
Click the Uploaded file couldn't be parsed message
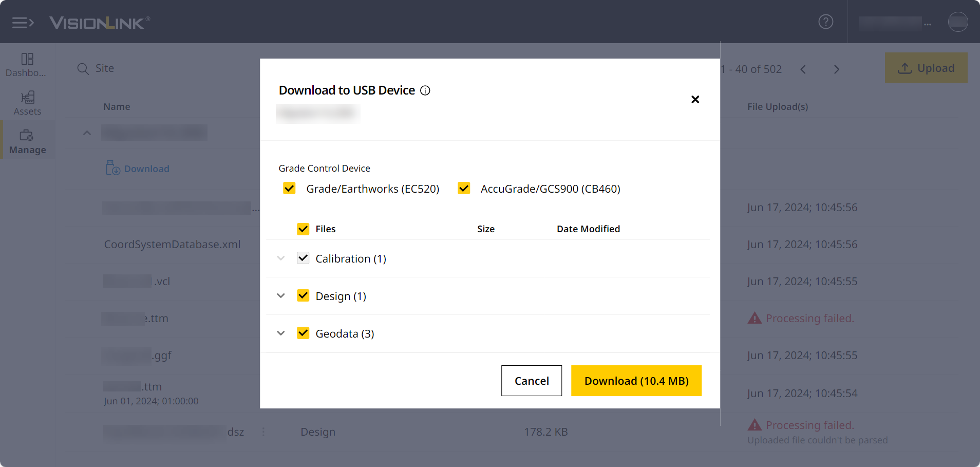[x=817, y=440]
